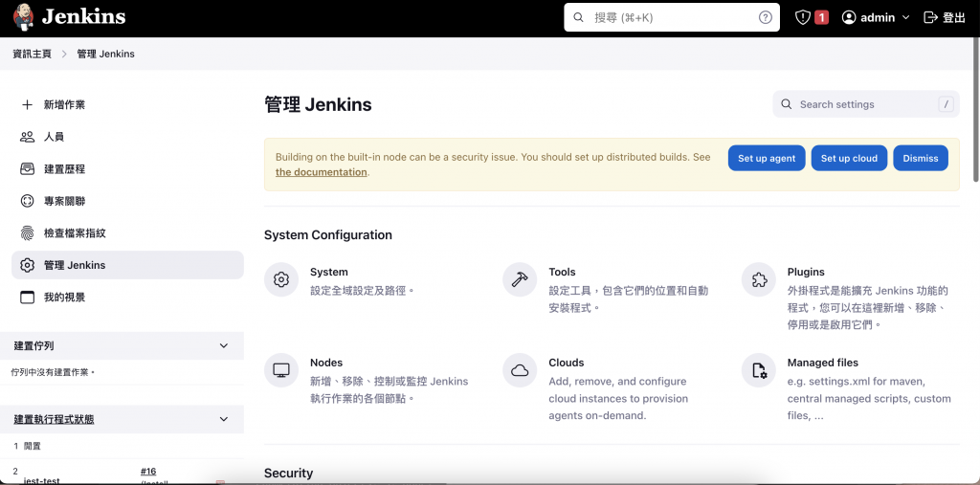Click the icon beside 專案關聯
The image size is (980, 485).
pyautogui.click(x=27, y=201)
